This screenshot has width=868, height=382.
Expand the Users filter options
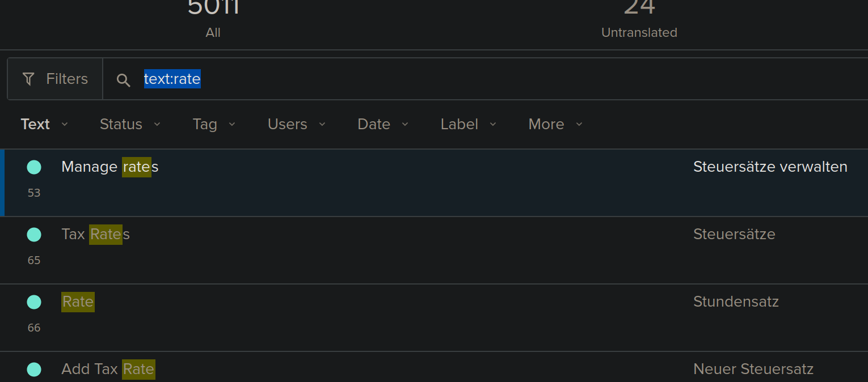click(296, 124)
